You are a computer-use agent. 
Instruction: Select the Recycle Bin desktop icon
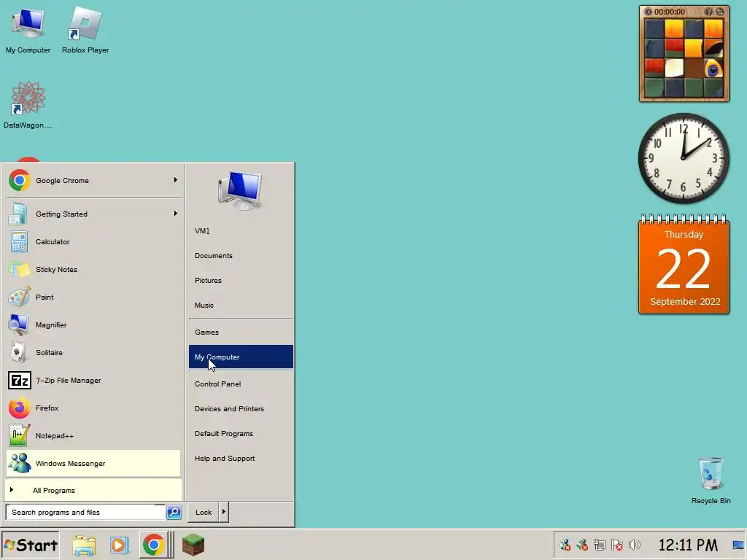(711, 480)
